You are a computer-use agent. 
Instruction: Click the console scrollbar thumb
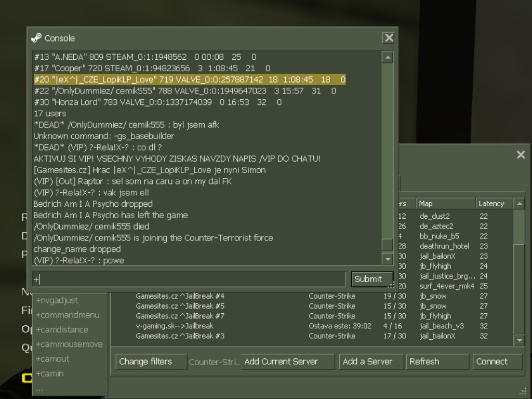click(388, 245)
